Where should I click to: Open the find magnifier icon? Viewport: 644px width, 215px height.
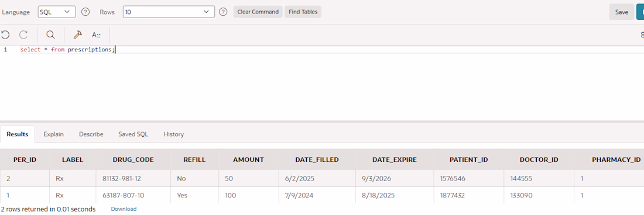(50, 35)
